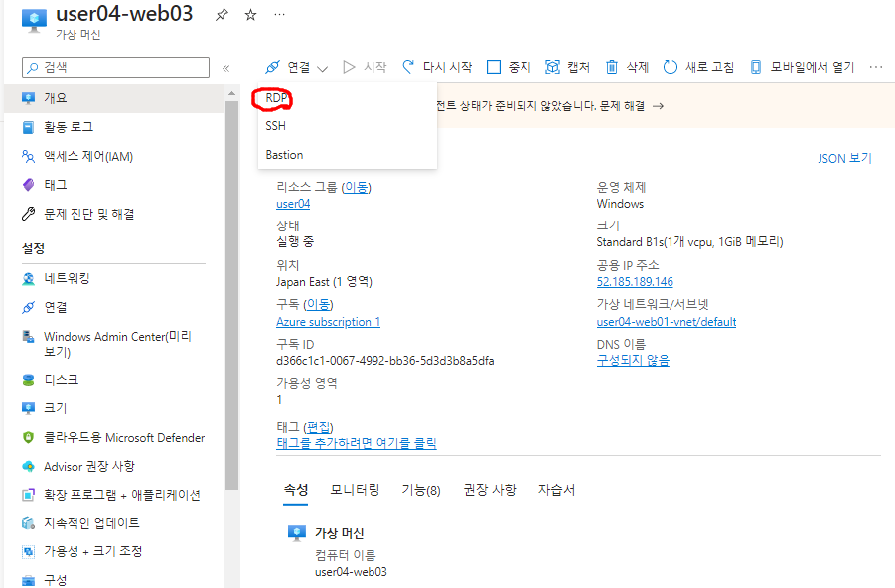Switch to 권장 사항 recommendations tab
The width and height of the screenshot is (895, 588).
click(489, 490)
